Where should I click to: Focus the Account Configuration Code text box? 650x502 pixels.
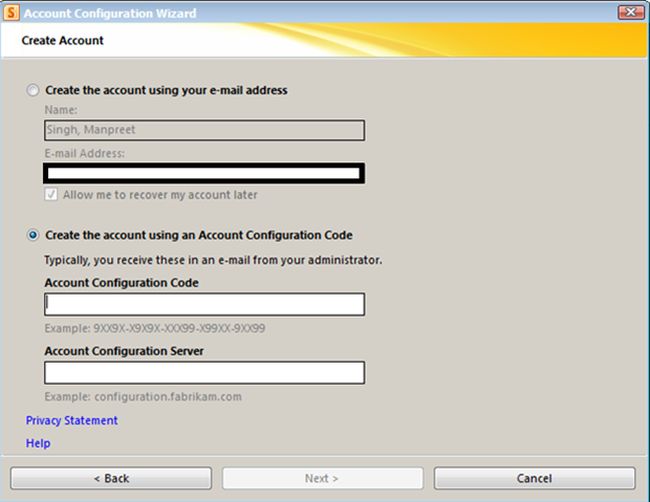click(204, 304)
